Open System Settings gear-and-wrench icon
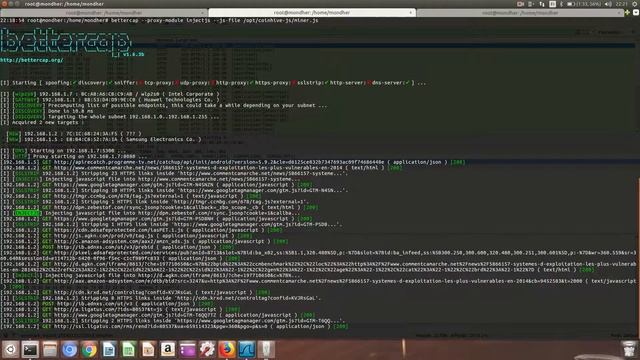 tap(207, 350)
